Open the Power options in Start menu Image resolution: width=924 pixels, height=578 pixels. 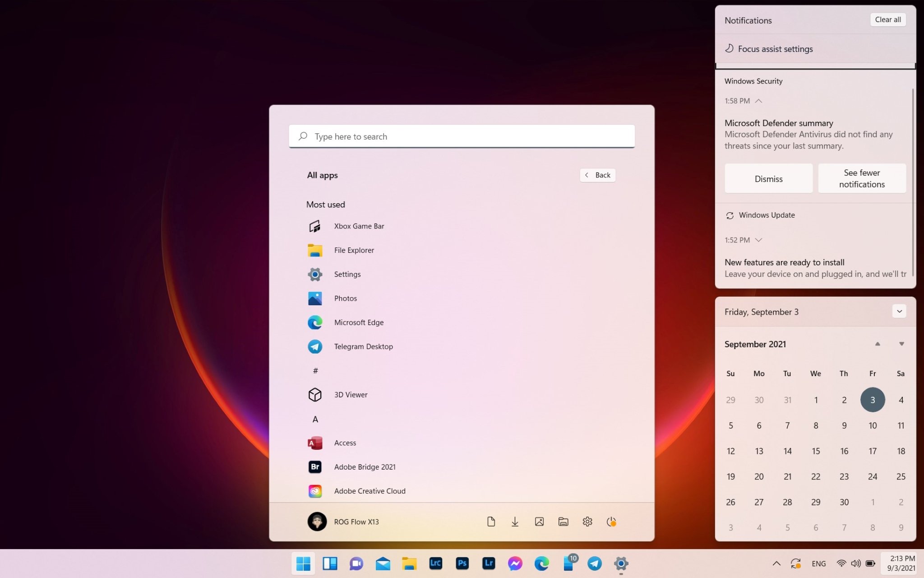[x=612, y=522]
